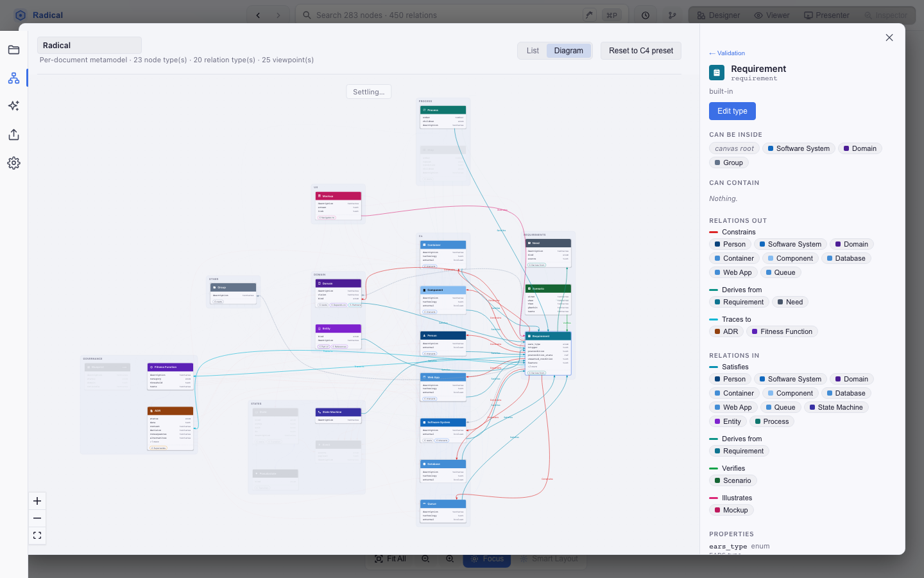This screenshot has width=924, height=578.
Task: Click the pin icon in the search bar
Action: tap(589, 15)
